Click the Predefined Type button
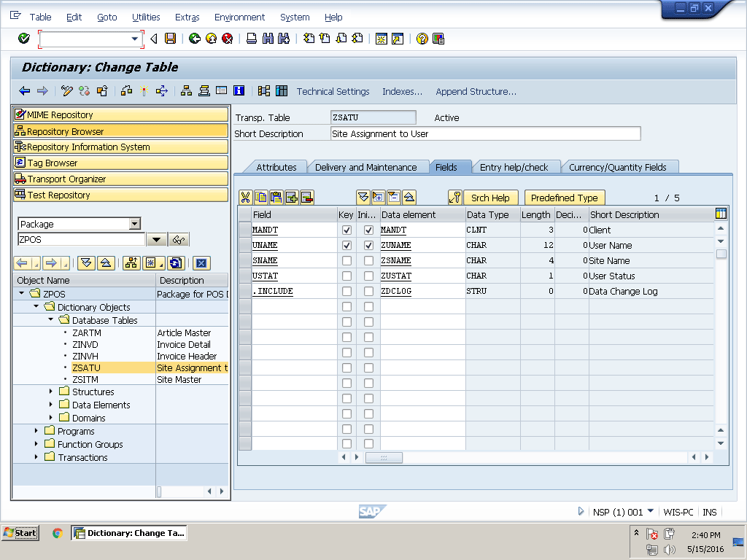 point(564,198)
